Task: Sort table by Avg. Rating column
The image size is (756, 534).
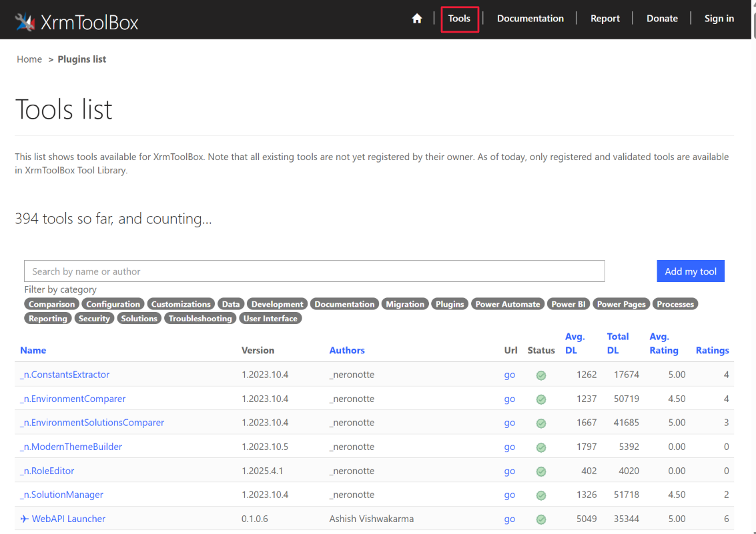Action: click(663, 343)
